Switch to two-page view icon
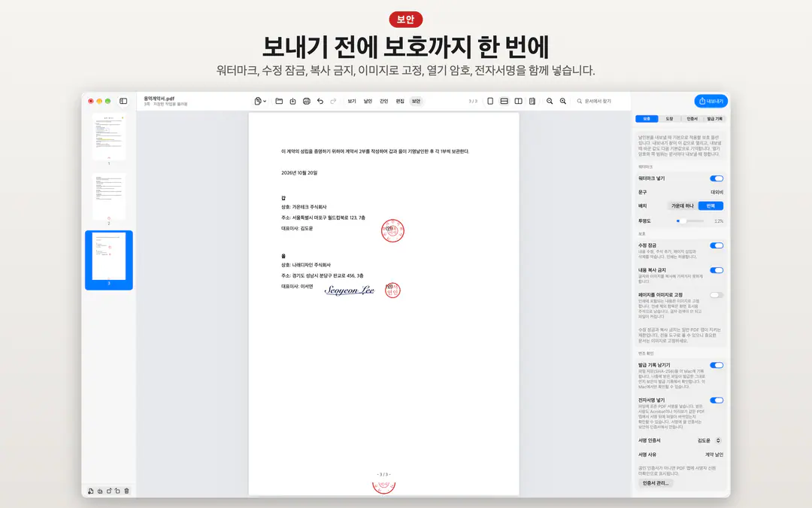 coord(518,101)
